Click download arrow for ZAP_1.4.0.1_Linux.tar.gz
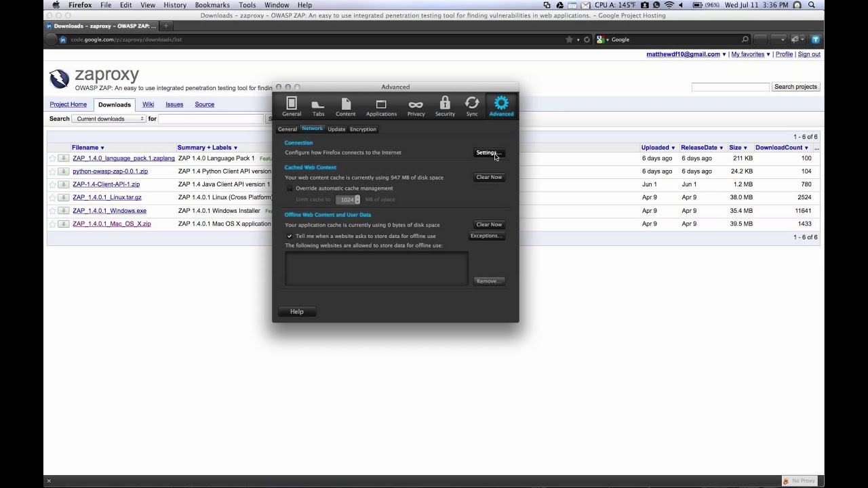 point(63,198)
